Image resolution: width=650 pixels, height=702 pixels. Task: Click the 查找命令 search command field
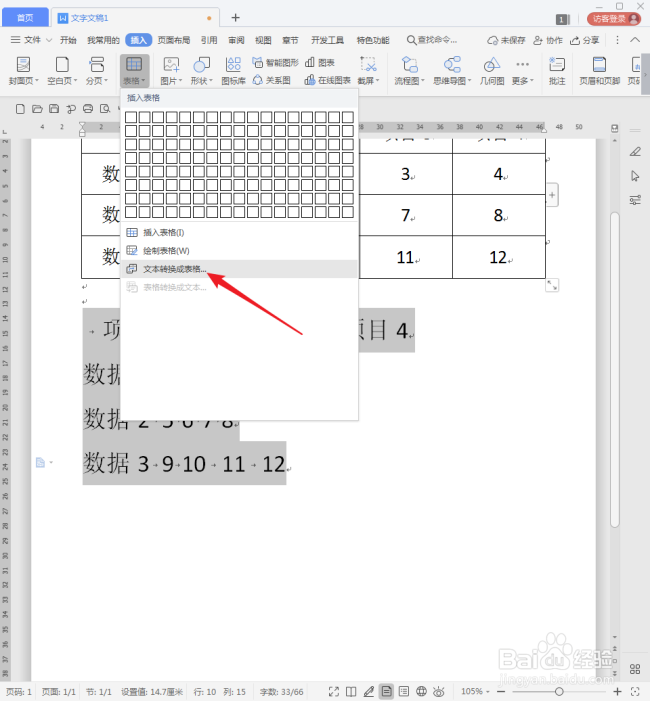[432, 40]
